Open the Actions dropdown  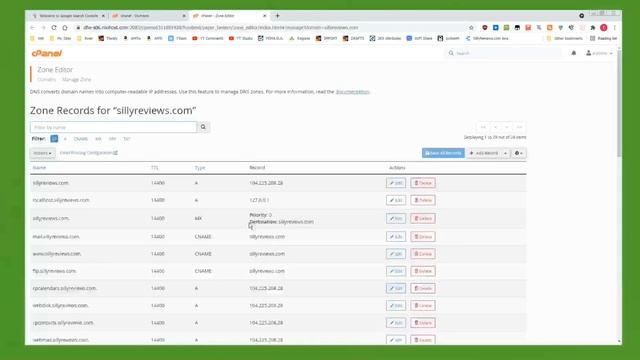(x=42, y=153)
